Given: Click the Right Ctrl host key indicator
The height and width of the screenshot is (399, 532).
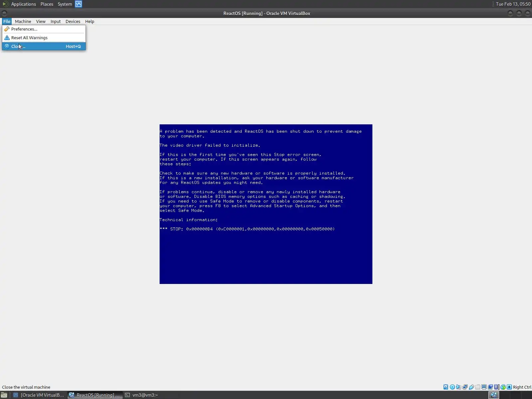Looking at the screenshot, I should (x=522, y=387).
